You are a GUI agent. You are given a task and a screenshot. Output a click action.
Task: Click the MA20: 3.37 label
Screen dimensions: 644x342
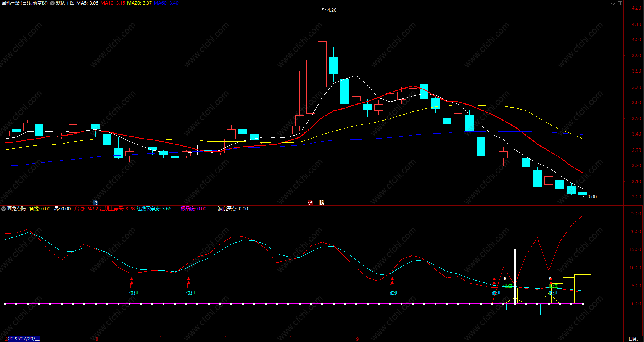[x=139, y=3]
